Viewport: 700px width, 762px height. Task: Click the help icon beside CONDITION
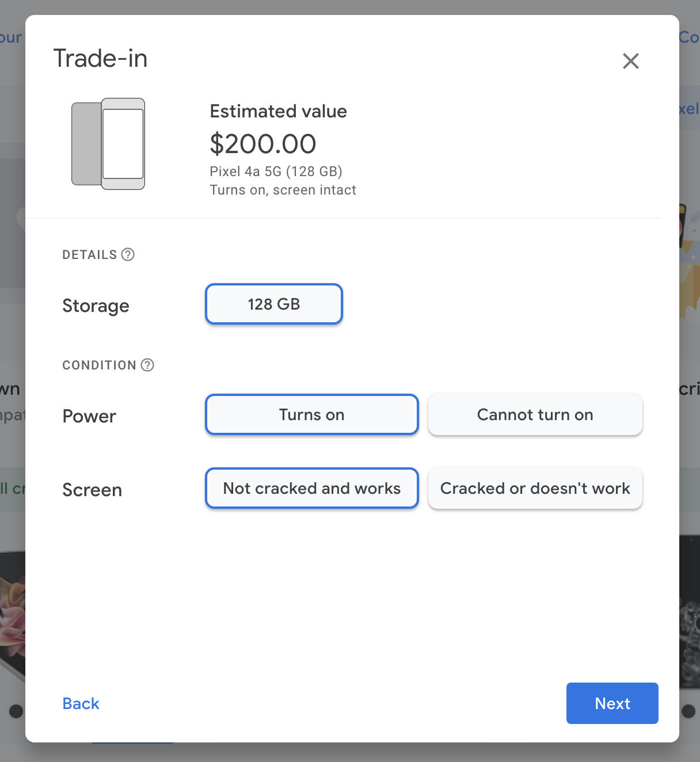(x=147, y=365)
